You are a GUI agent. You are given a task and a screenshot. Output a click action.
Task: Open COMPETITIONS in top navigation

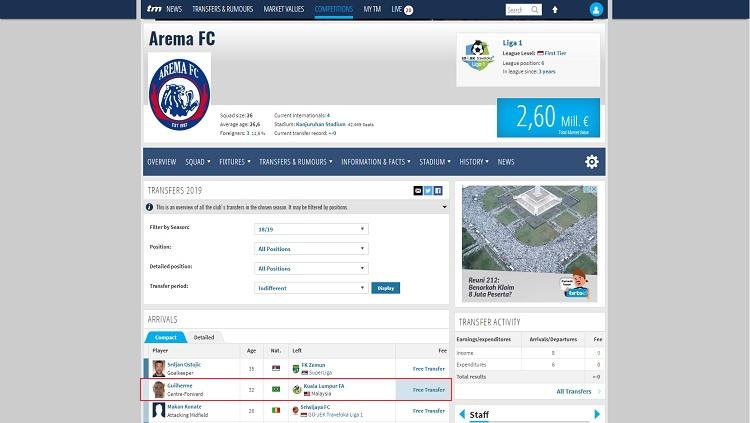pos(333,9)
